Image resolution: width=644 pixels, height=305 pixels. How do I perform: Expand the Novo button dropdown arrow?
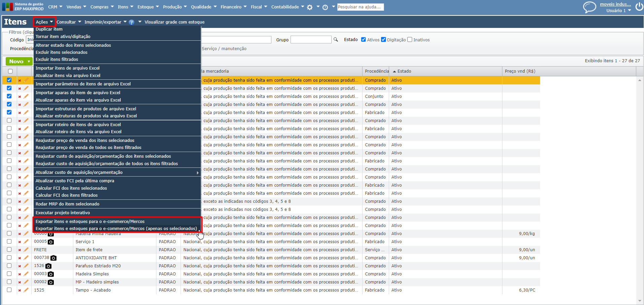coord(29,62)
